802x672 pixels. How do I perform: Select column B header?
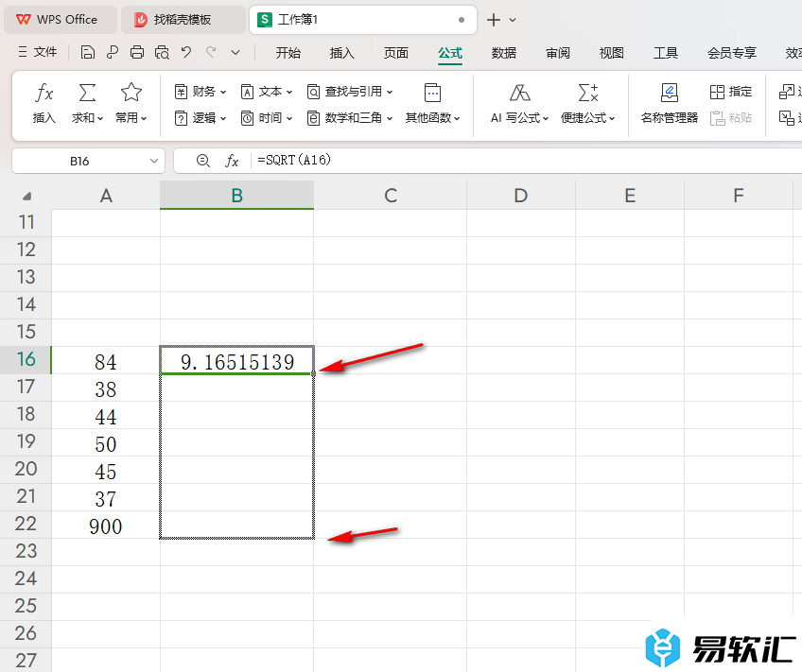[x=236, y=196]
